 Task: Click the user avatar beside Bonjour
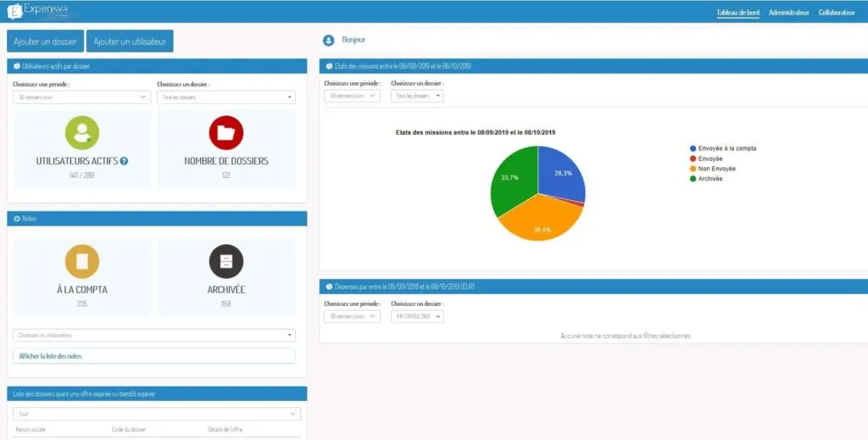(329, 41)
